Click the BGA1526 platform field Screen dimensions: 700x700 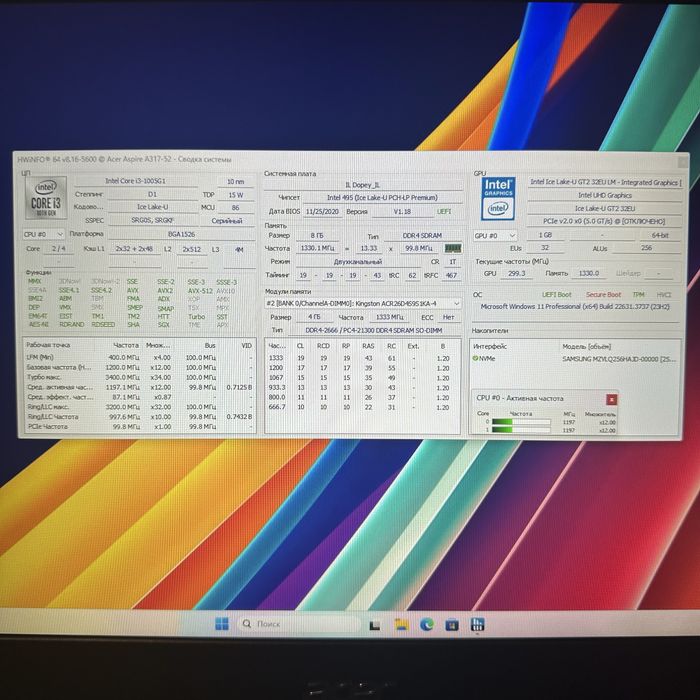[x=181, y=234]
